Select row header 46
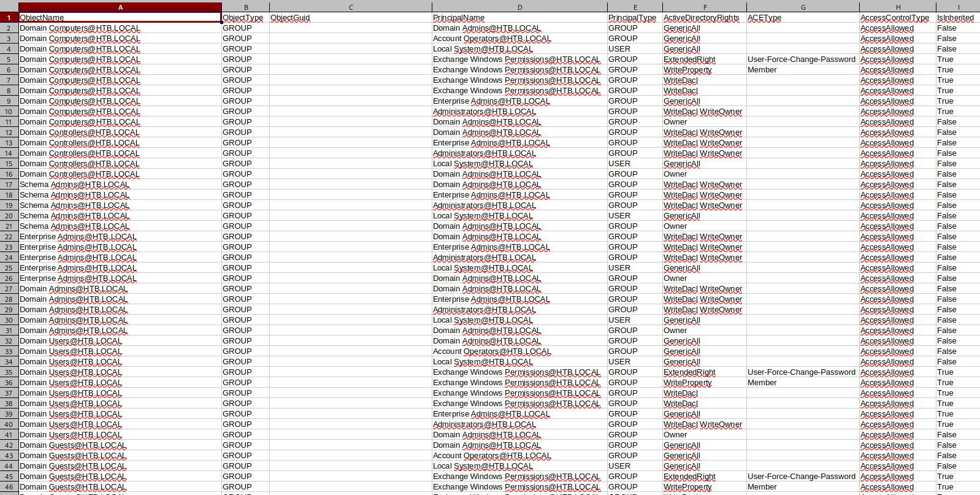 (9, 487)
